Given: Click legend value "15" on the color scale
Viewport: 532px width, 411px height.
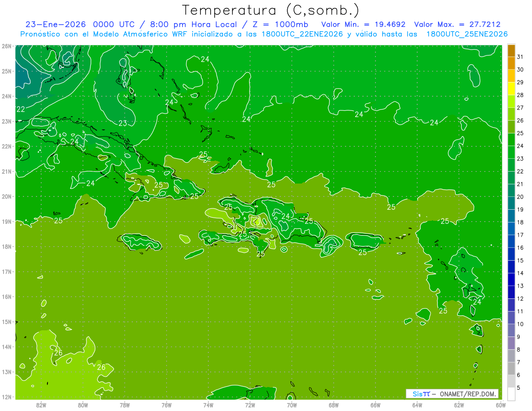Looking at the screenshot, I should [520, 260].
